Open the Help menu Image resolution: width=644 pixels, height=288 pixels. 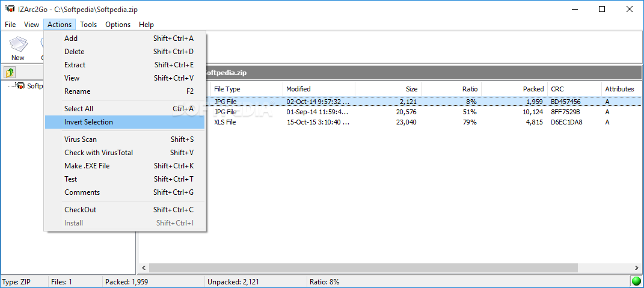coord(146,25)
